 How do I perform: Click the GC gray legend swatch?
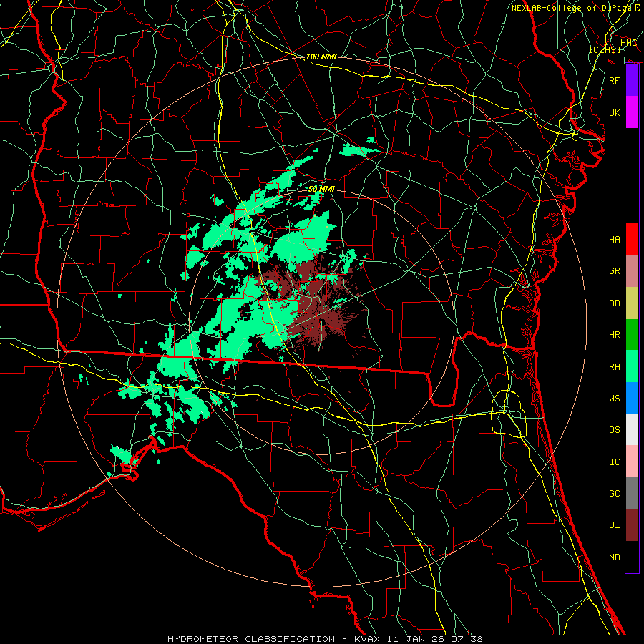tap(632, 493)
